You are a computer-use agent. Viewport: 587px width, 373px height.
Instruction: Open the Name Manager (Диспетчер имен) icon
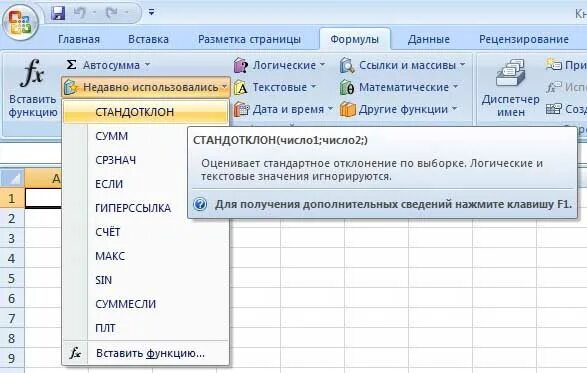tap(510, 73)
